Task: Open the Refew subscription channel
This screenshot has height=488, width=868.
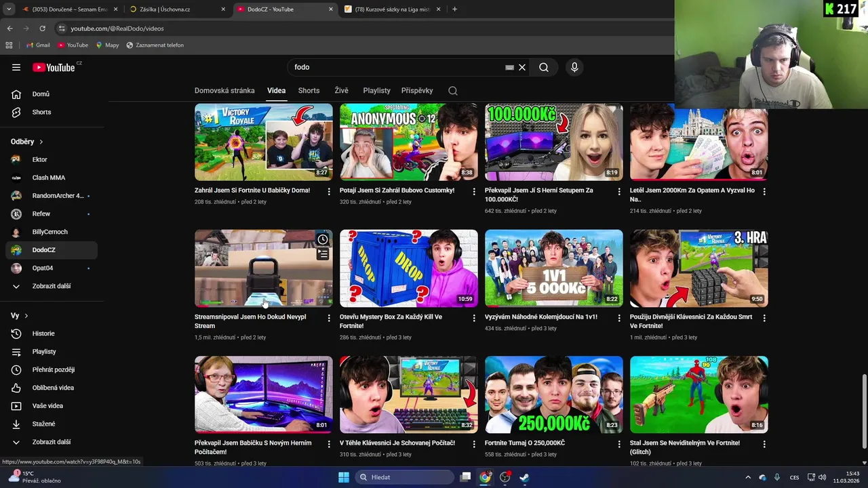Action: [x=52, y=213]
